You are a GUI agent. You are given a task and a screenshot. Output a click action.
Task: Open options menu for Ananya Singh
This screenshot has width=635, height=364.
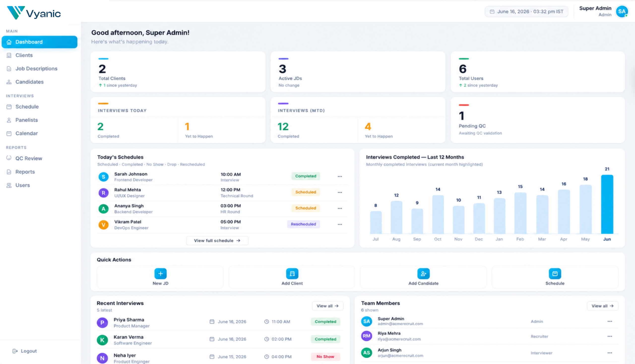340,208
